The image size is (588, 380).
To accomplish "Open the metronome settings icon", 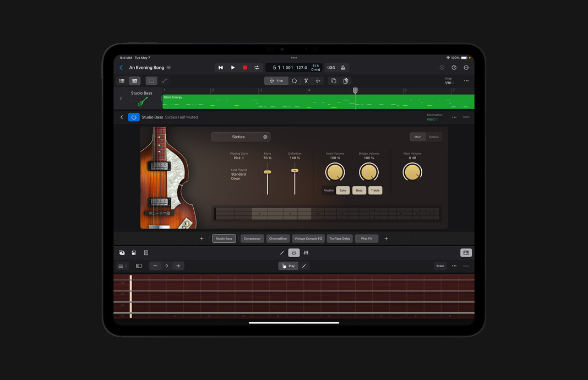I will pos(342,67).
